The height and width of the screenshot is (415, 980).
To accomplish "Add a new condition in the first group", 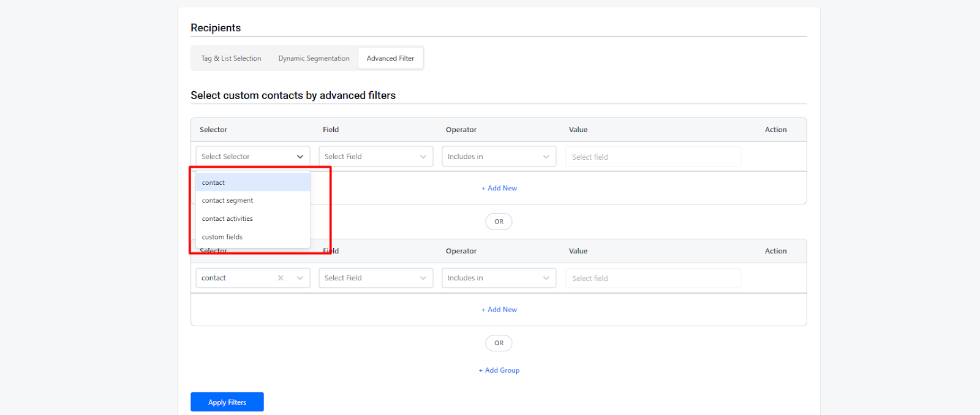I will coord(499,188).
